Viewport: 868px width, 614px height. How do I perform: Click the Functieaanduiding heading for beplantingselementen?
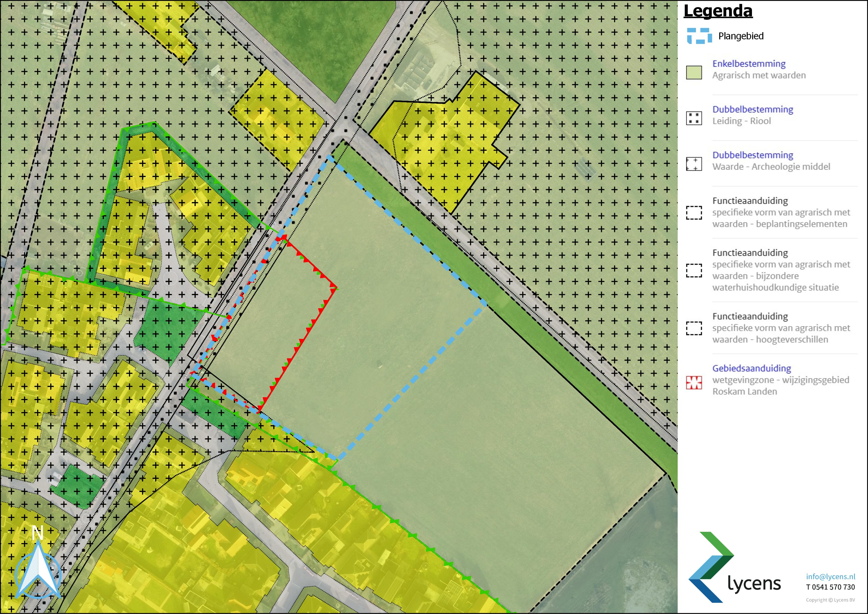tap(750, 201)
